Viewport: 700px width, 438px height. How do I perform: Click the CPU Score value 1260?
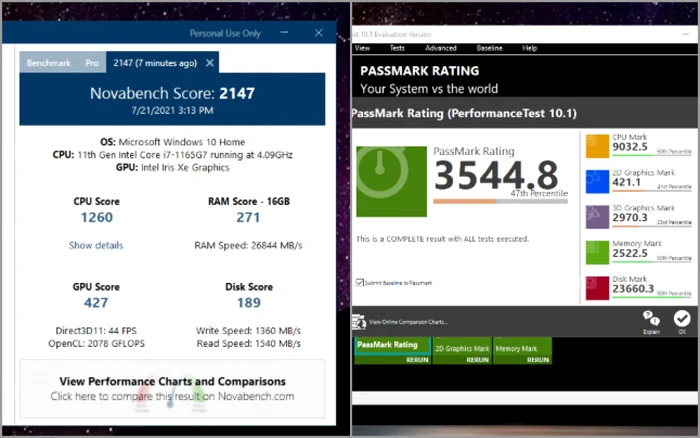point(97,217)
